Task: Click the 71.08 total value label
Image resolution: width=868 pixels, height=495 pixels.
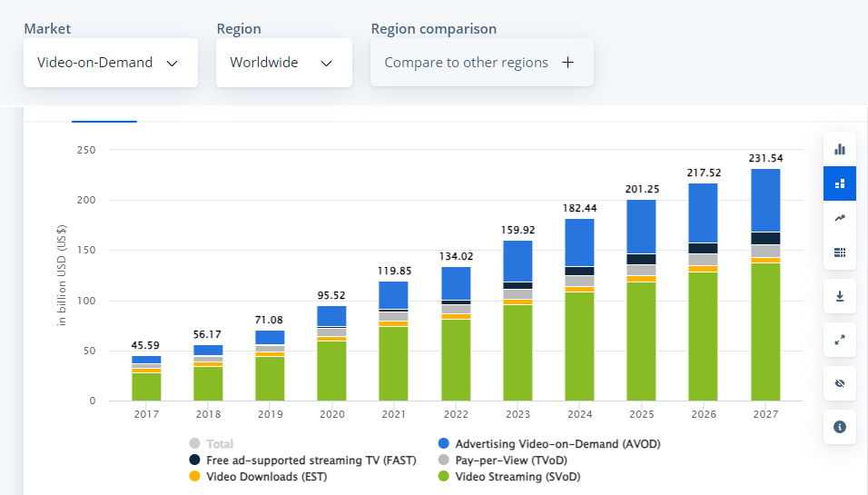Action: click(x=269, y=320)
